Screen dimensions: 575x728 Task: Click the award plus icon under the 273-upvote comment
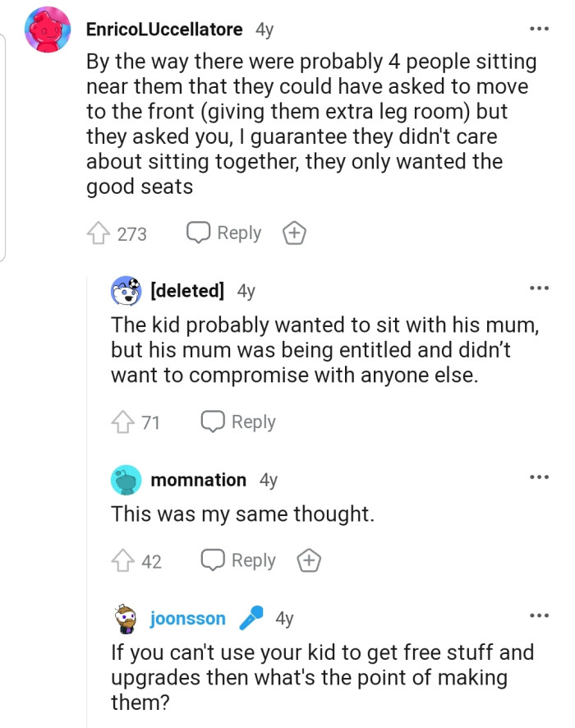[x=294, y=233]
